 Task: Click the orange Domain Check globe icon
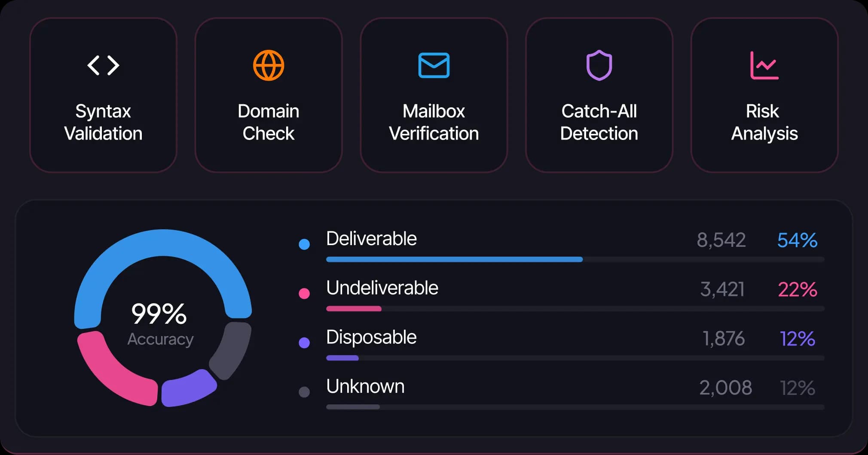pyautogui.click(x=269, y=65)
